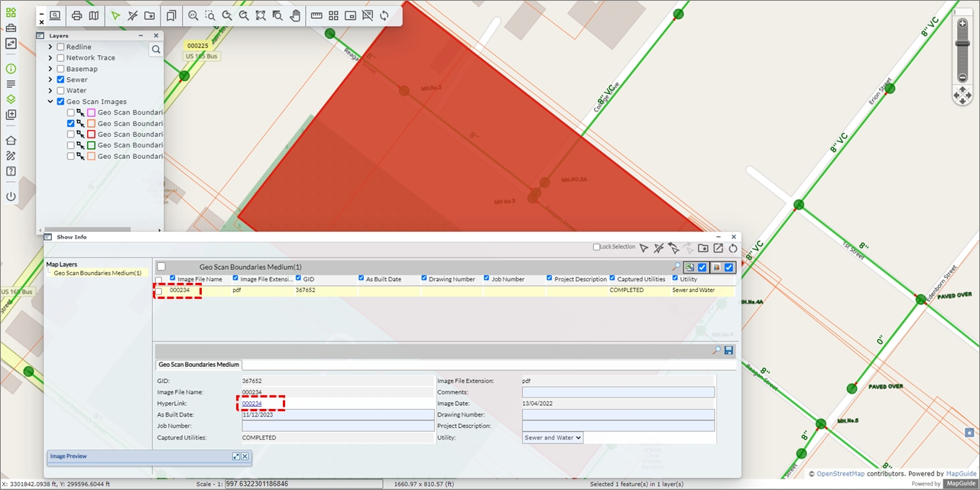Select Geo Scan Boundaries Medium(1) in Map Layers
The width and height of the screenshot is (980, 490).
[x=97, y=273]
